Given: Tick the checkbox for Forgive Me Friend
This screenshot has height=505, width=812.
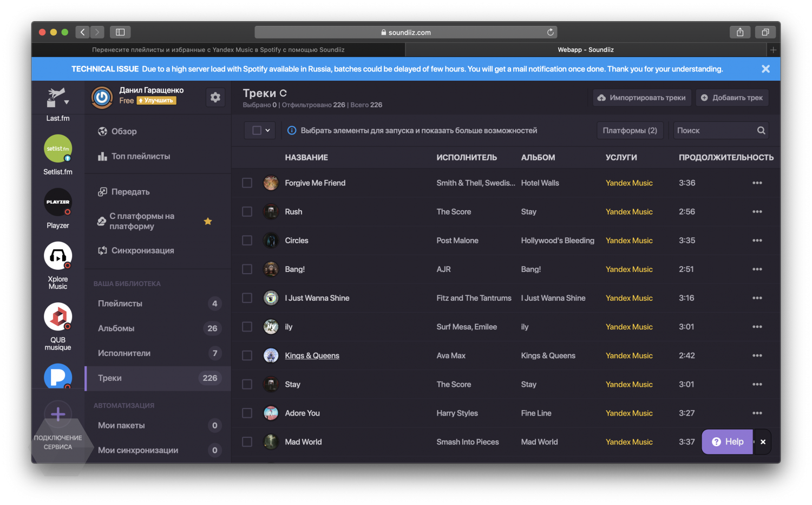Looking at the screenshot, I should [x=247, y=183].
